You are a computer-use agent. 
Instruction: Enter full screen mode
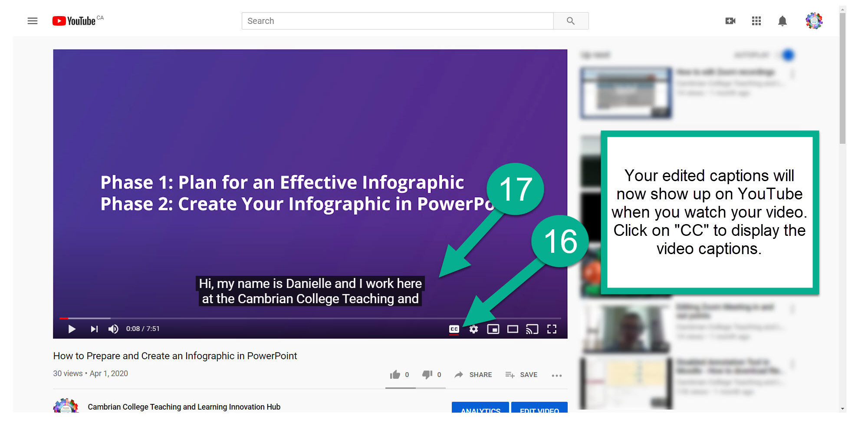552,329
